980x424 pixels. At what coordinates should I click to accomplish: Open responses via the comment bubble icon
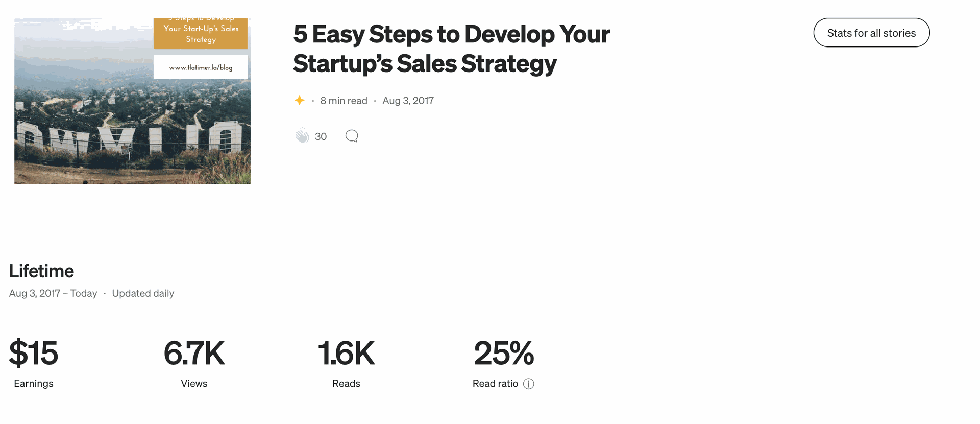point(352,136)
